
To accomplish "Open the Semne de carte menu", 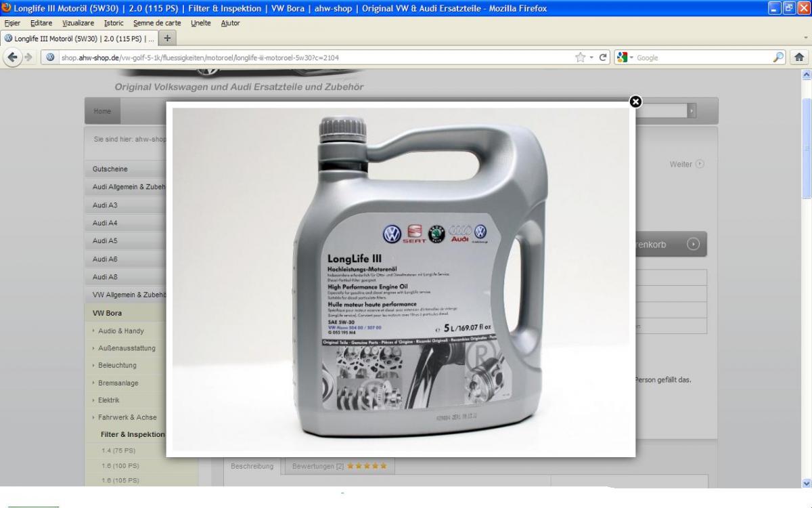I will (157, 23).
